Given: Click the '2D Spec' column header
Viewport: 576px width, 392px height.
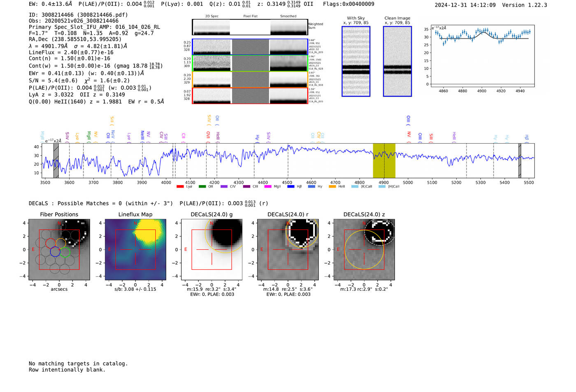Looking at the screenshot, I should [212, 16].
